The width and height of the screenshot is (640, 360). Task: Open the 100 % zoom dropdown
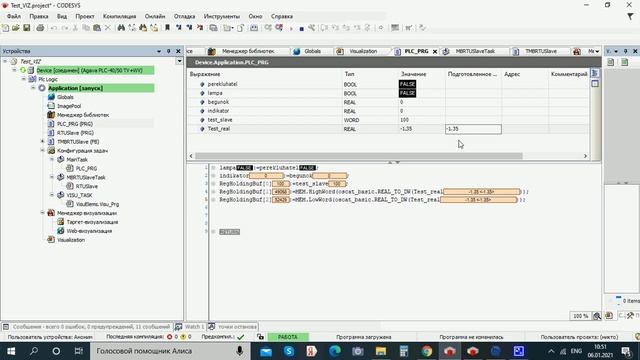tap(580, 316)
